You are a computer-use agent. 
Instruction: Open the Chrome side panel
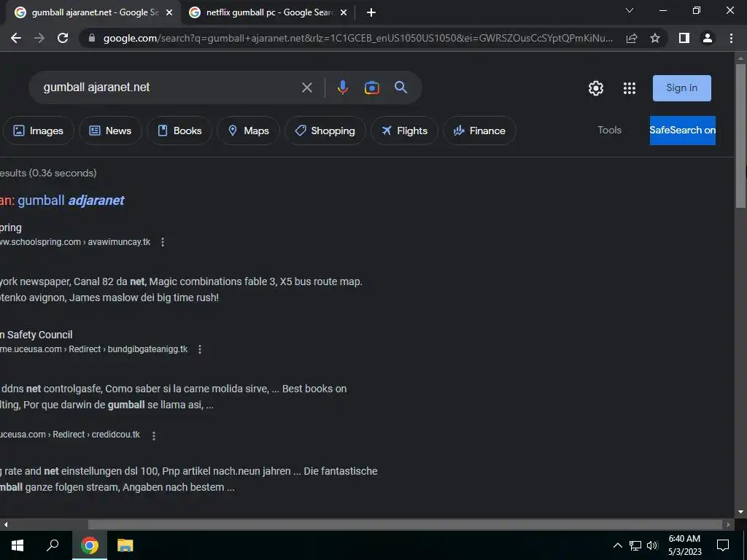pos(684,38)
